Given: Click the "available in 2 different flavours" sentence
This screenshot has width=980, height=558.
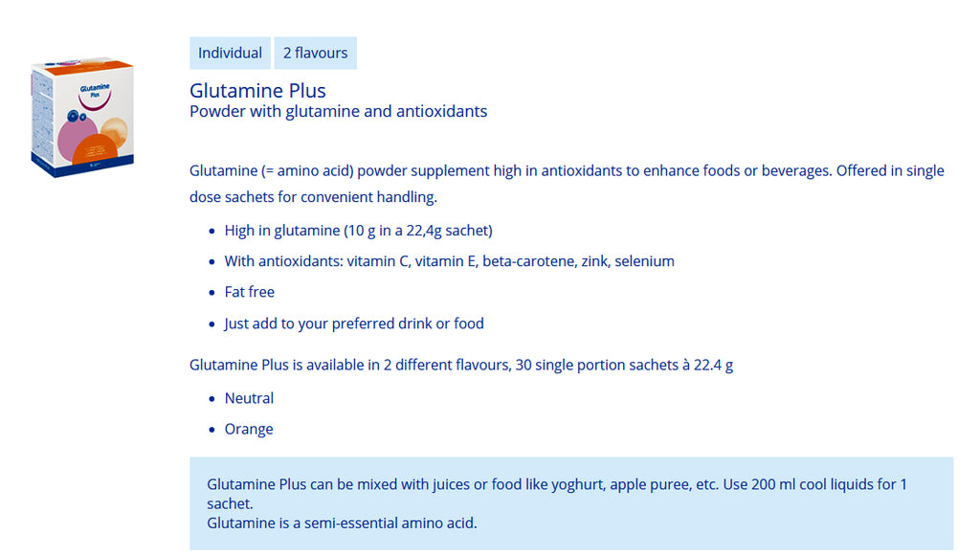Looking at the screenshot, I should click(461, 365).
